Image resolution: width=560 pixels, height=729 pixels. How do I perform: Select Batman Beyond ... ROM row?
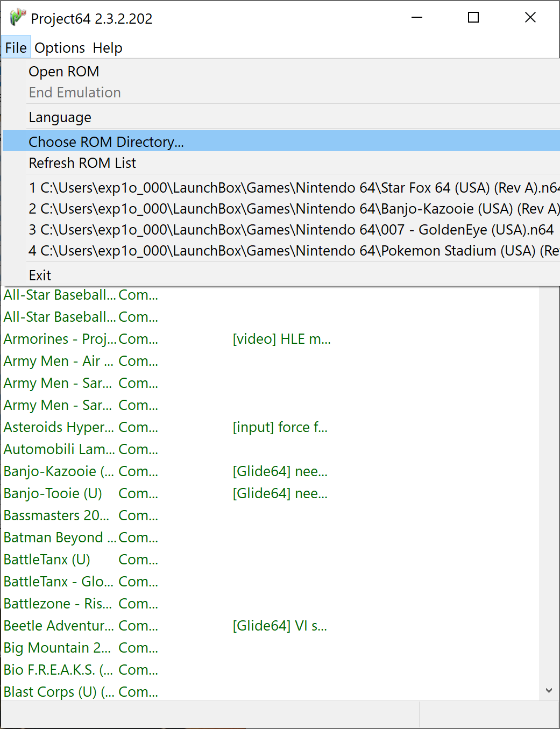270,537
